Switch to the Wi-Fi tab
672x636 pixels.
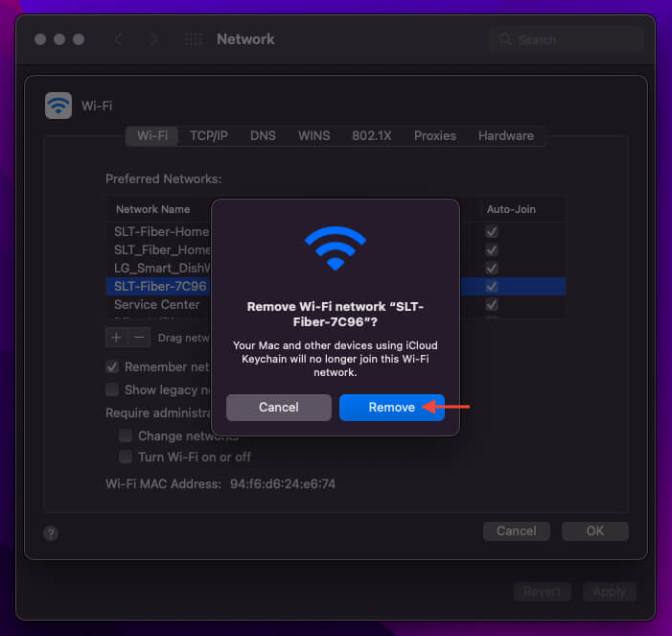pyautogui.click(x=152, y=136)
